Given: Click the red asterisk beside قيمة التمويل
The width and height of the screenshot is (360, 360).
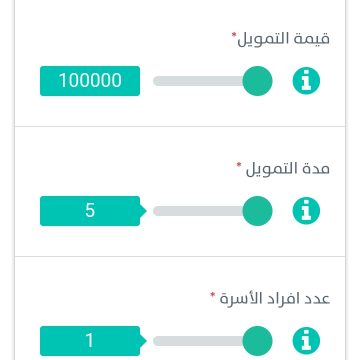Looking at the screenshot, I should (234, 35).
